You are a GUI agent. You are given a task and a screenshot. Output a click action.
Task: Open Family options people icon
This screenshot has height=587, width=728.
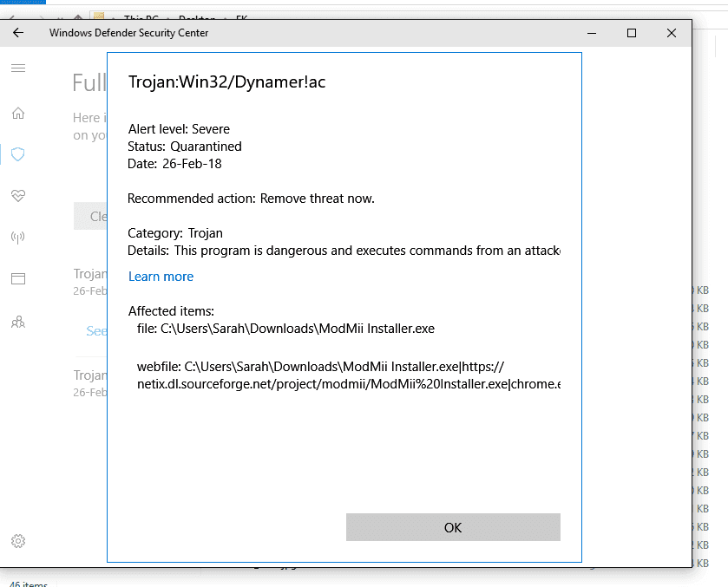coord(18,322)
